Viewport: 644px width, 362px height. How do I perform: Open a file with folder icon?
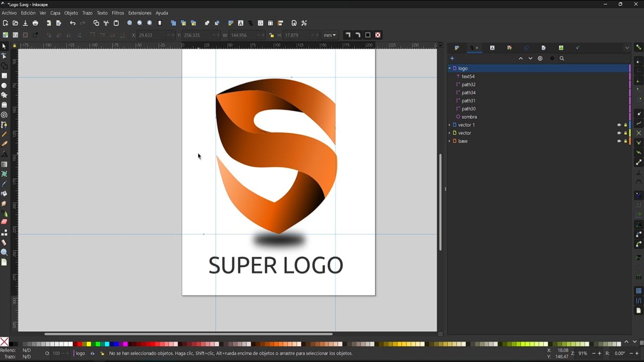pyautogui.click(x=15, y=23)
